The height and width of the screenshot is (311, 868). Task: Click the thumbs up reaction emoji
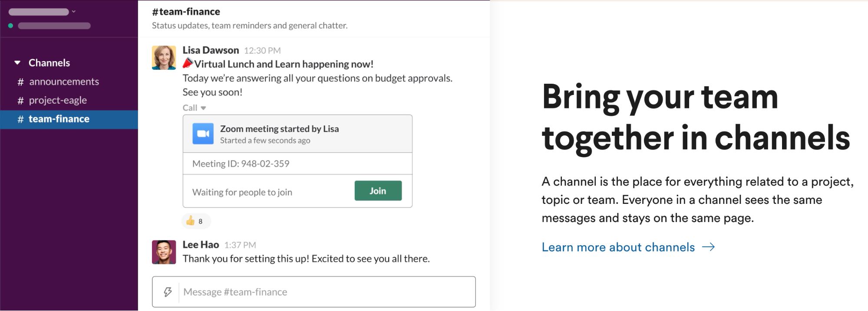190,221
